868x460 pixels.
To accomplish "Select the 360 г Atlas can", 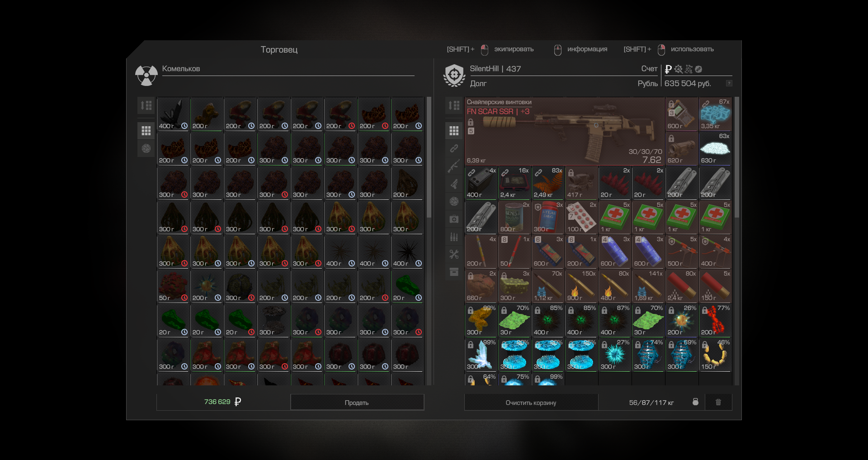I will [548, 217].
